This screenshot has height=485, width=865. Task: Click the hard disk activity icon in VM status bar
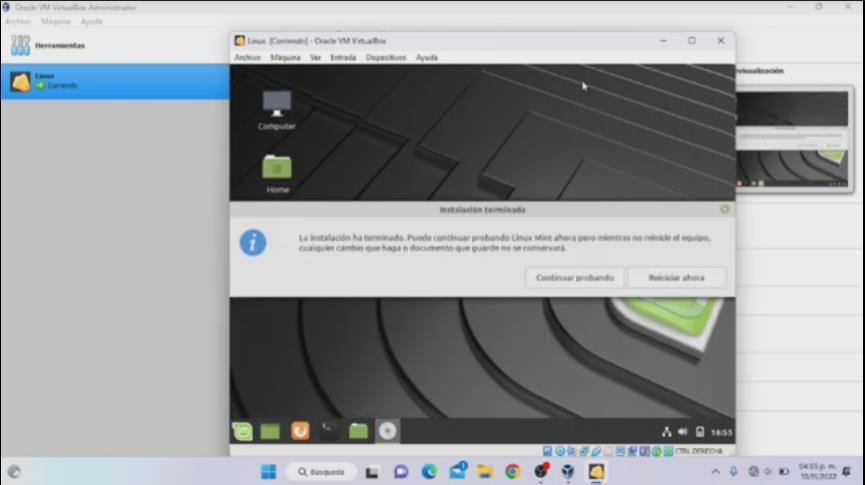547,451
